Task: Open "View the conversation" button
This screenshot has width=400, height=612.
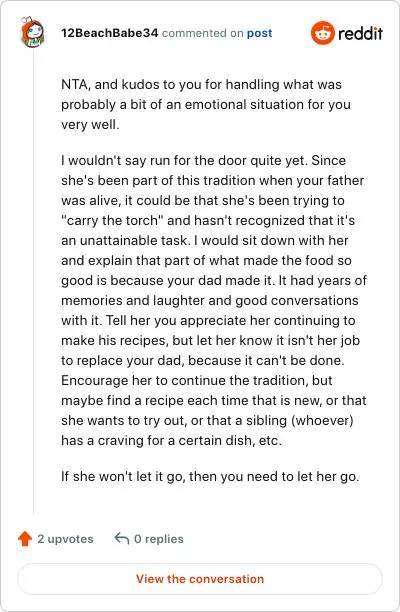Action: 200,579
